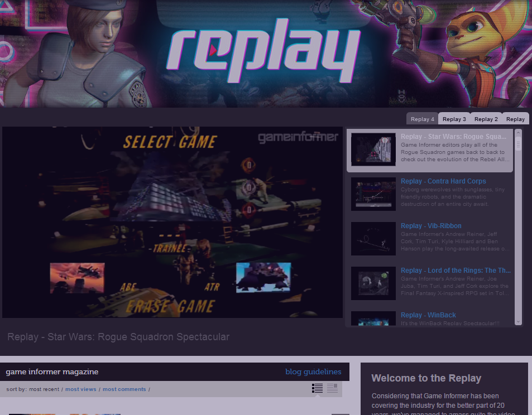Open Replay - Lord of the Rings link
The image size is (532, 415).
point(456,270)
